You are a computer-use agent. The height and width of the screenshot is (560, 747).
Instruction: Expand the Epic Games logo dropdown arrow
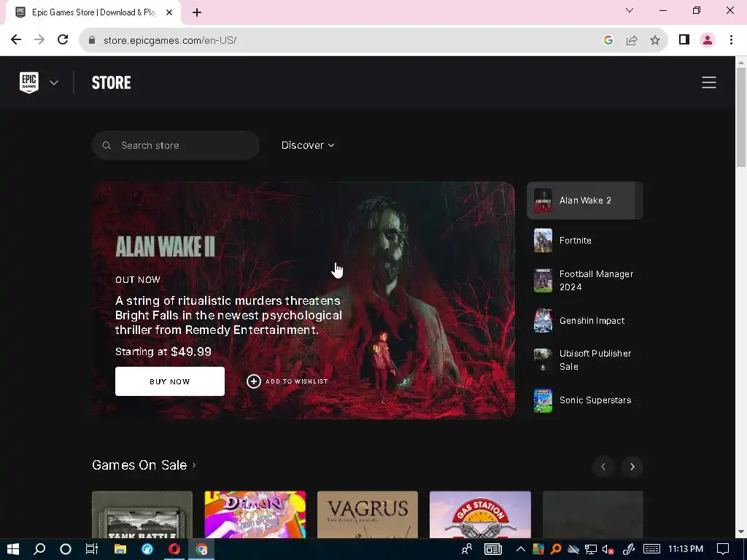54,83
